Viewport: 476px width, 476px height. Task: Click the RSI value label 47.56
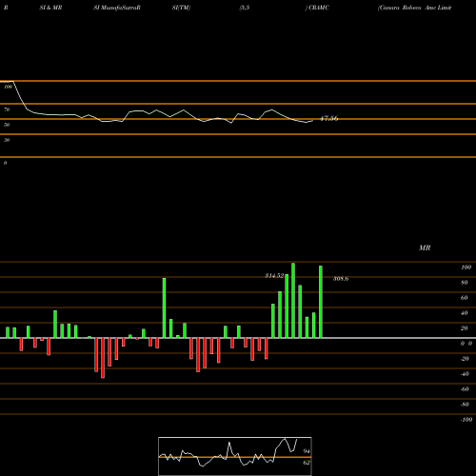[x=329, y=119]
